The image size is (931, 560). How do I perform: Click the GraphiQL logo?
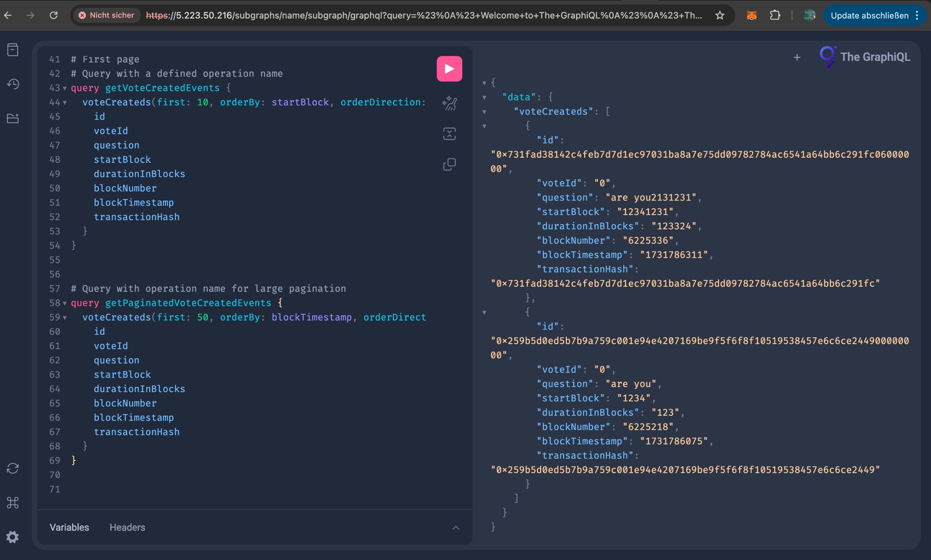coord(865,57)
